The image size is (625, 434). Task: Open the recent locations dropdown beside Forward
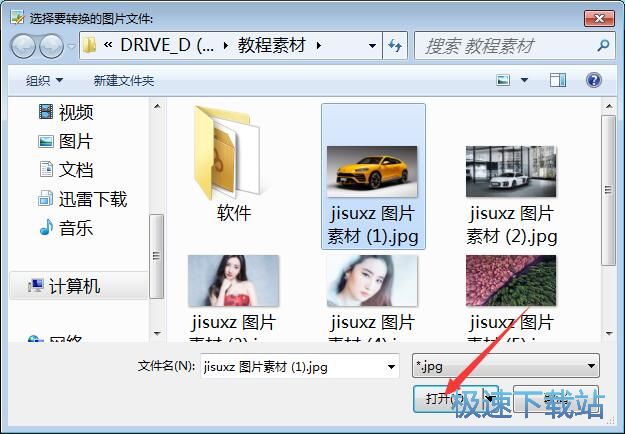tap(71, 46)
